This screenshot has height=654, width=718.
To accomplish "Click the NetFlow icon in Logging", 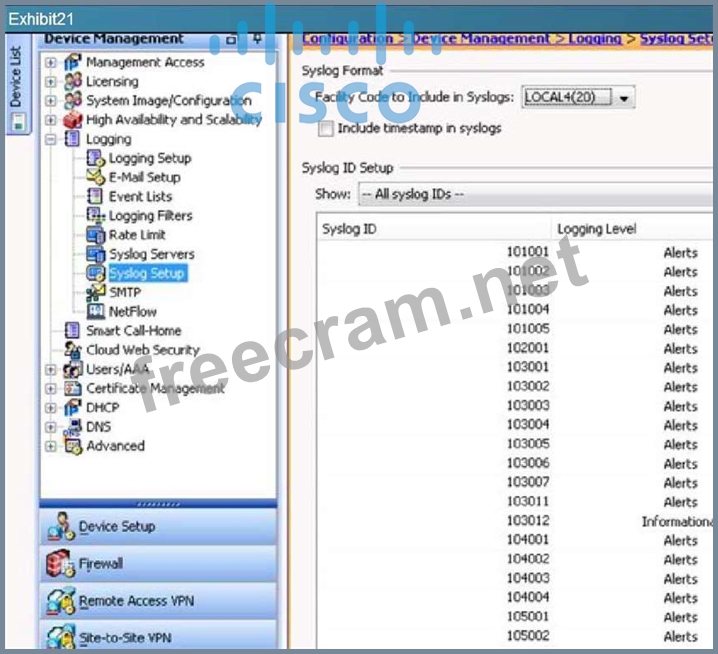I will click(x=96, y=311).
